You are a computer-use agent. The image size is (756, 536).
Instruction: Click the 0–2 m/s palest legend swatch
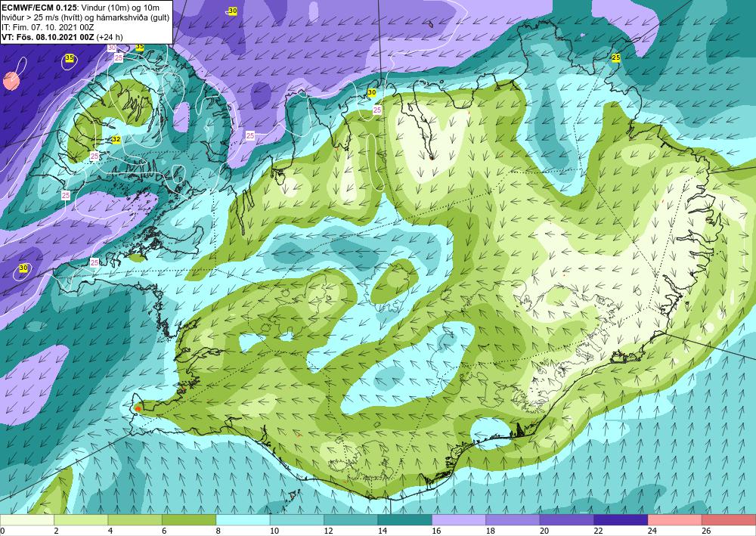(27, 520)
